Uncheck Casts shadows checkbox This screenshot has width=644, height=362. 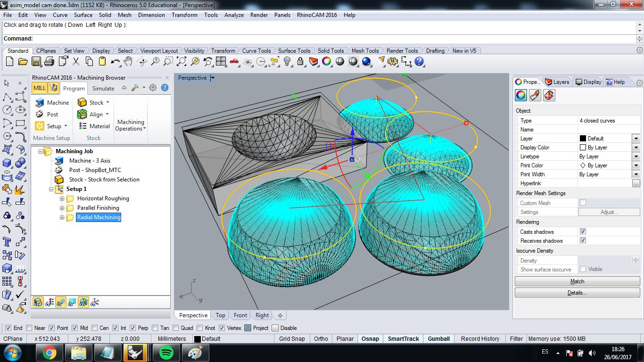pos(583,231)
